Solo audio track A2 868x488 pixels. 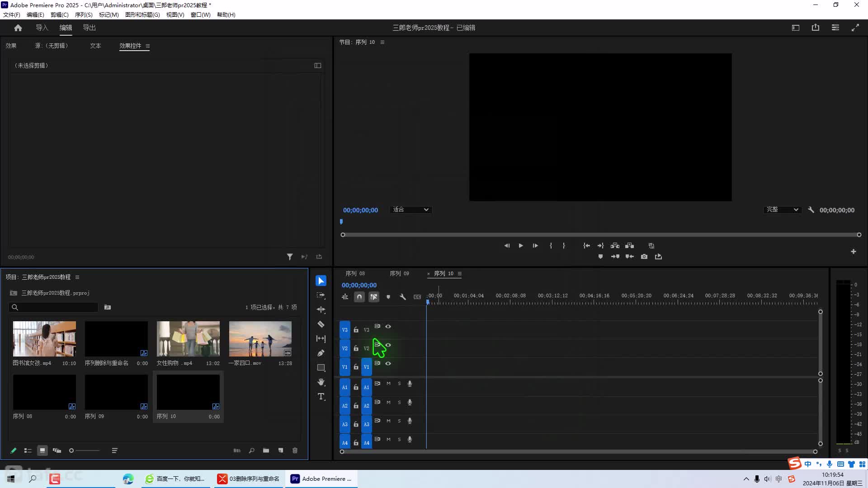pyautogui.click(x=399, y=402)
